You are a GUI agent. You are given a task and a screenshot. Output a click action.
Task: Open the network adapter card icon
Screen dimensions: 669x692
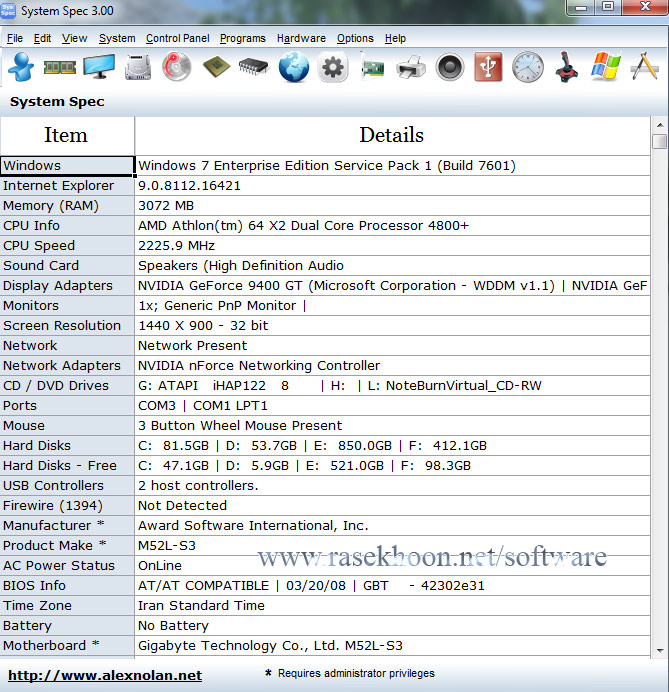point(372,67)
